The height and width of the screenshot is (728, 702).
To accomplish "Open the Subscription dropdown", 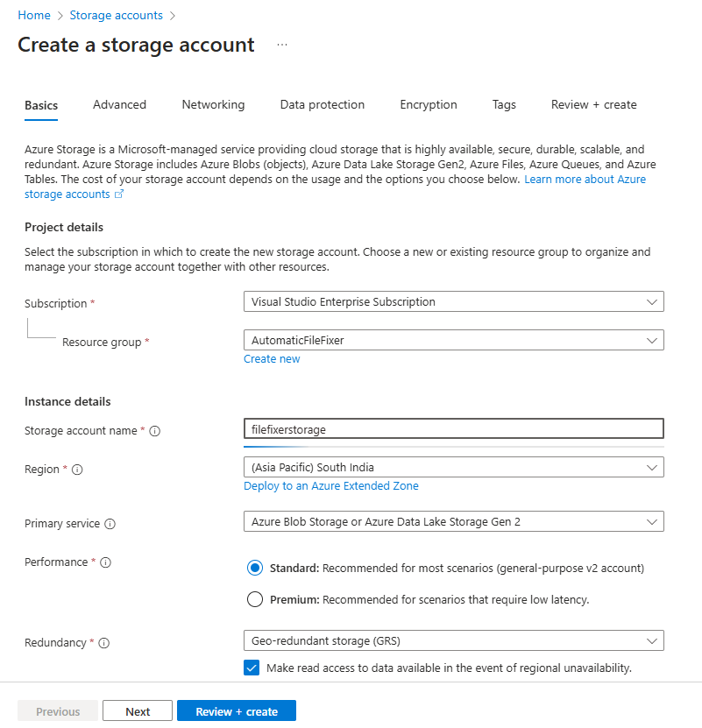I will (453, 301).
